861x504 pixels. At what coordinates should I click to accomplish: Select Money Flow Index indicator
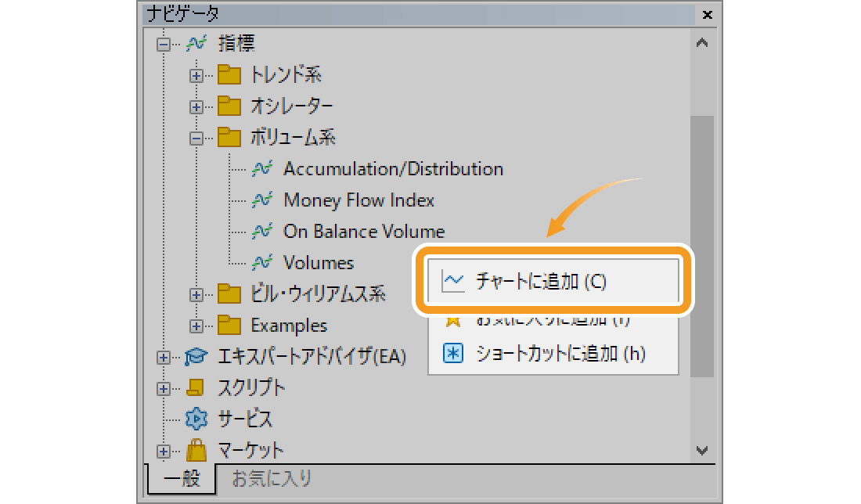click(x=358, y=200)
